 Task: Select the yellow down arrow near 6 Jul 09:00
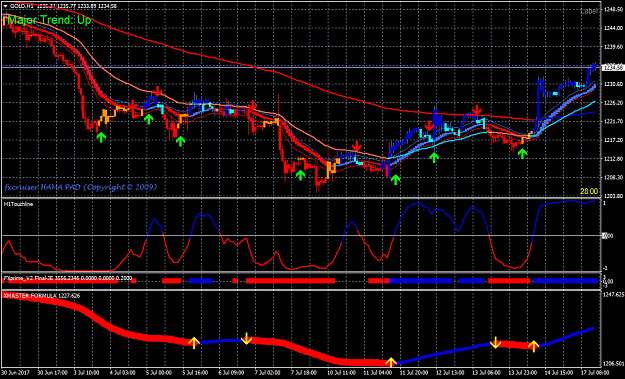[246, 339]
